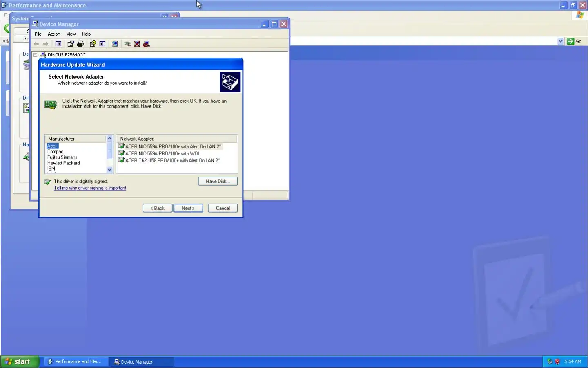Screen dimensions: 588x368
Task: Click the yellow question-mark Help toolbar icon
Action: click(x=93, y=44)
